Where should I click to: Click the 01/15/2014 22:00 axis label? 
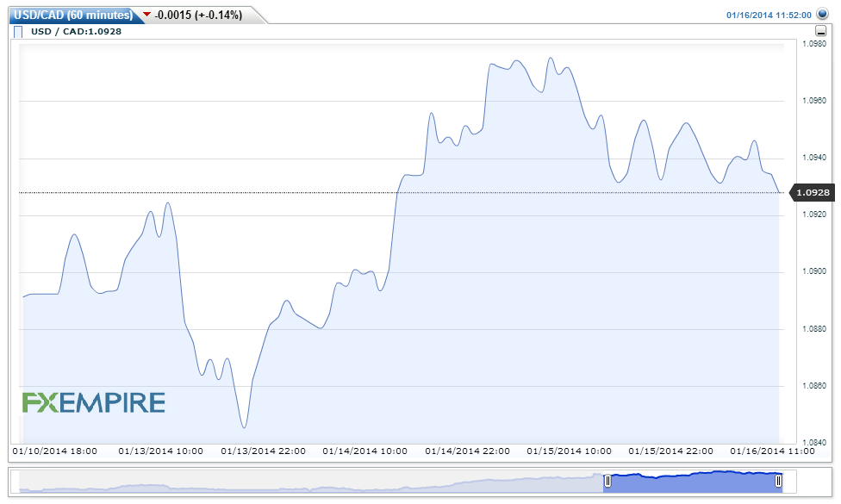pos(671,451)
